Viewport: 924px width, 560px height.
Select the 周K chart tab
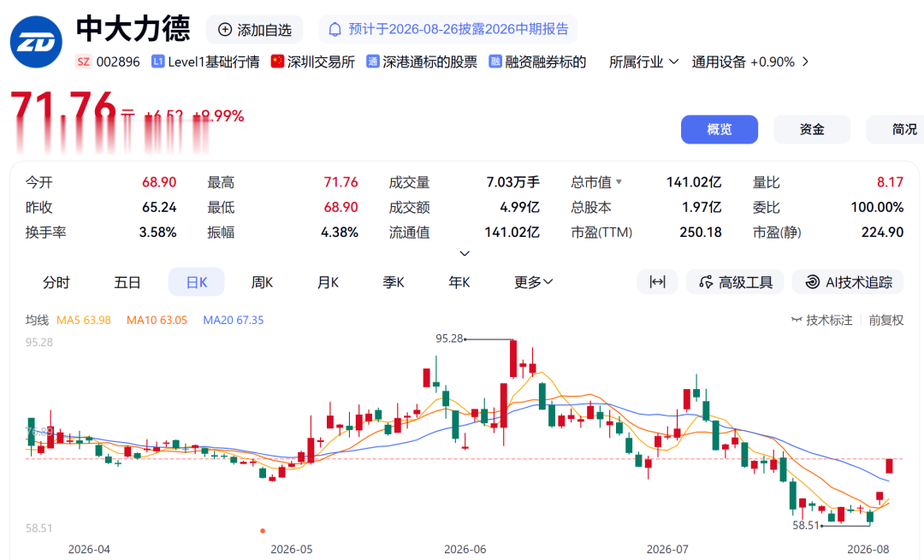[263, 283]
